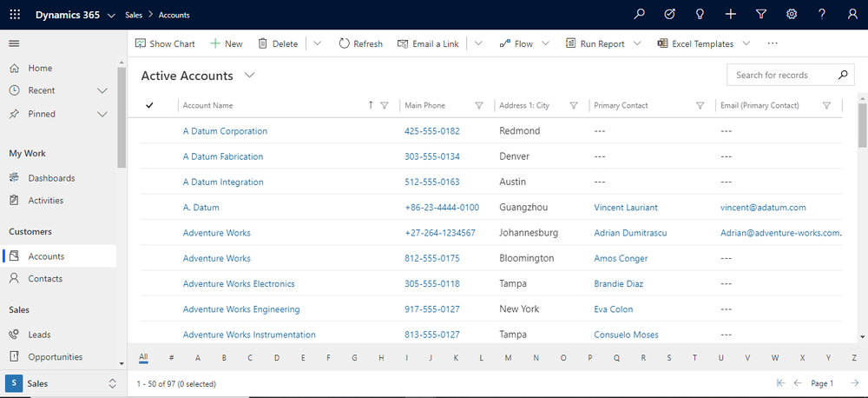
Task: Click Run Report command
Action: 595,43
